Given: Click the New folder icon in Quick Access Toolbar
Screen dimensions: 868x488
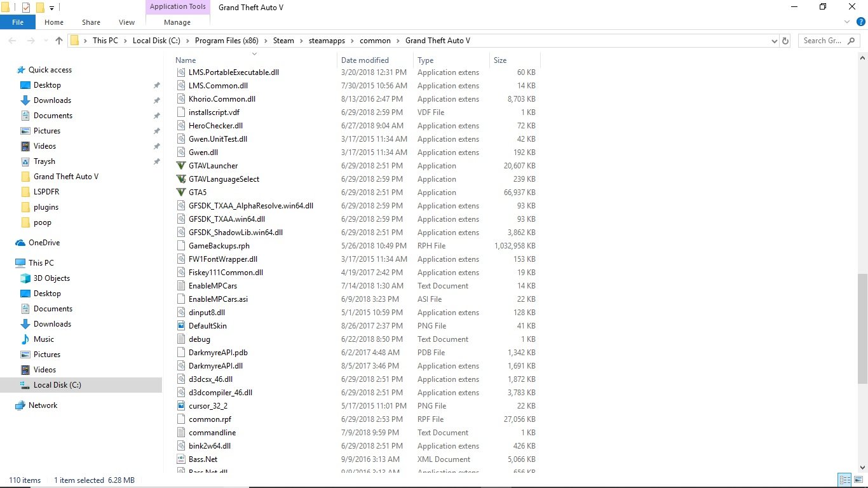Looking at the screenshot, I should 40,8.
